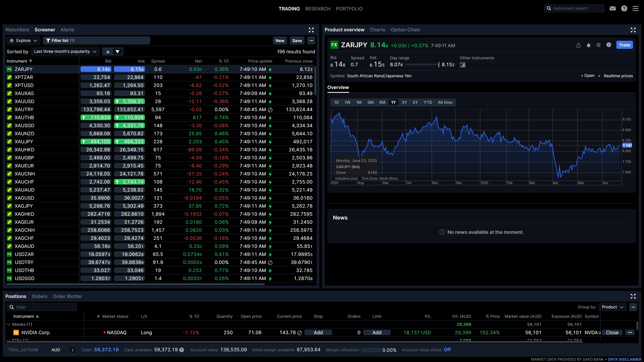Screen dimensions: 644x362
Task: Open the Watchlists tab
Action: 17,30
